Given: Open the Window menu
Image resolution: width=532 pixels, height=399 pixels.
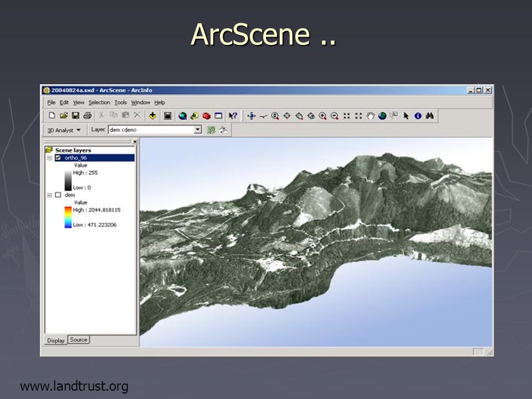Looking at the screenshot, I should 140,103.
